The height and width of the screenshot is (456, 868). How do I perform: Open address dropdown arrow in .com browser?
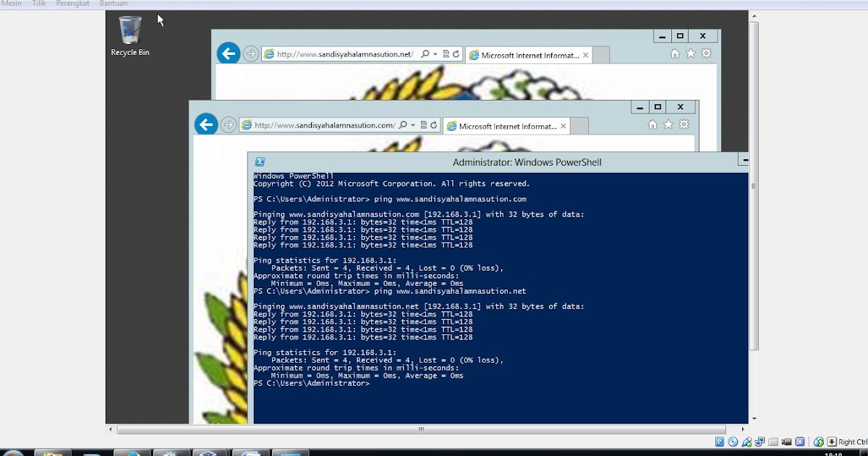pos(412,125)
